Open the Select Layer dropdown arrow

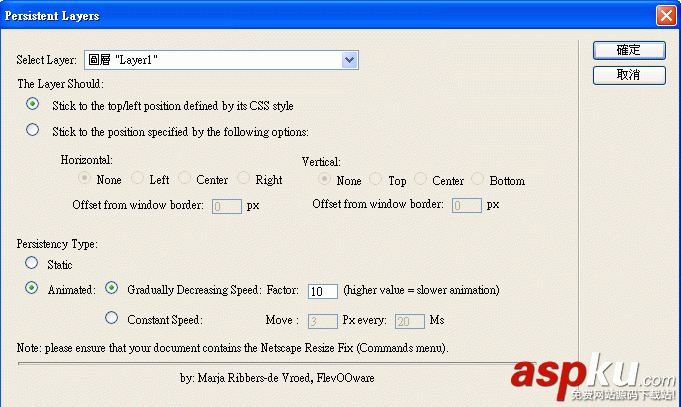click(x=349, y=60)
